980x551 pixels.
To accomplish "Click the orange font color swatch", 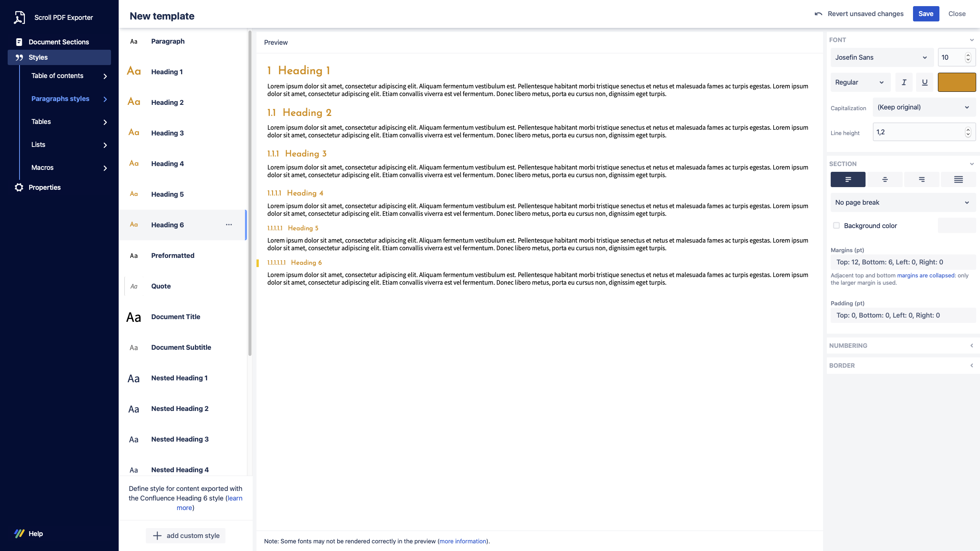I will click(x=956, y=82).
